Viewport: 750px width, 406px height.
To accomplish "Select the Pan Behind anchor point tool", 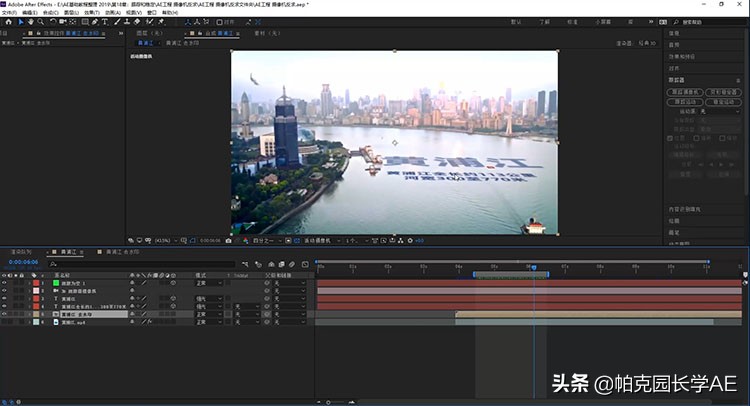I will 72,22.
